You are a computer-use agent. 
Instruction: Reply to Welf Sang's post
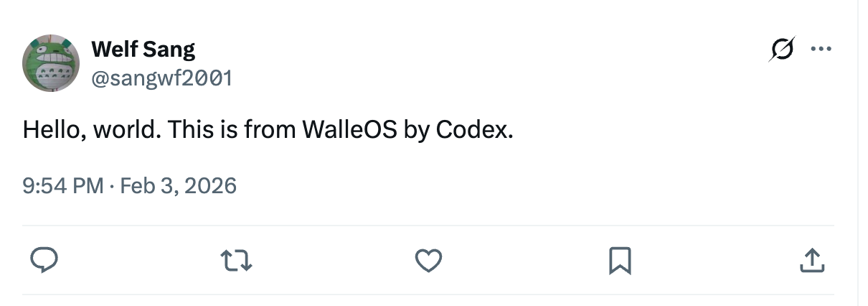(44, 260)
